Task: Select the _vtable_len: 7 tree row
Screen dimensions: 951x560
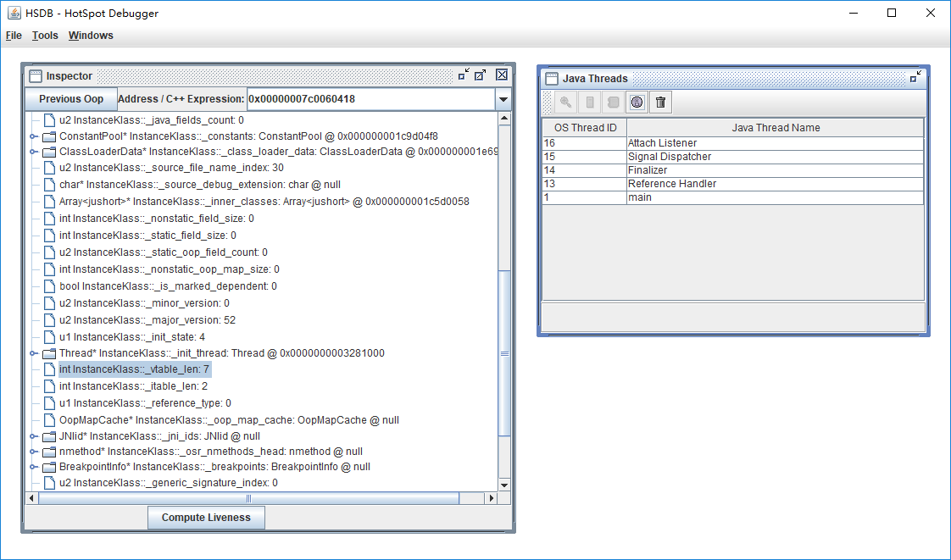Action: (x=135, y=369)
